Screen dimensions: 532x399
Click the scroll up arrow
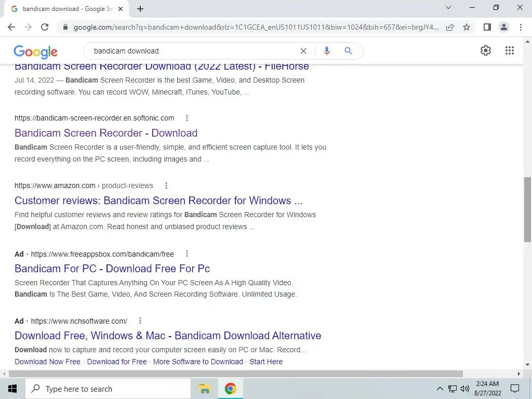pyautogui.click(x=527, y=42)
